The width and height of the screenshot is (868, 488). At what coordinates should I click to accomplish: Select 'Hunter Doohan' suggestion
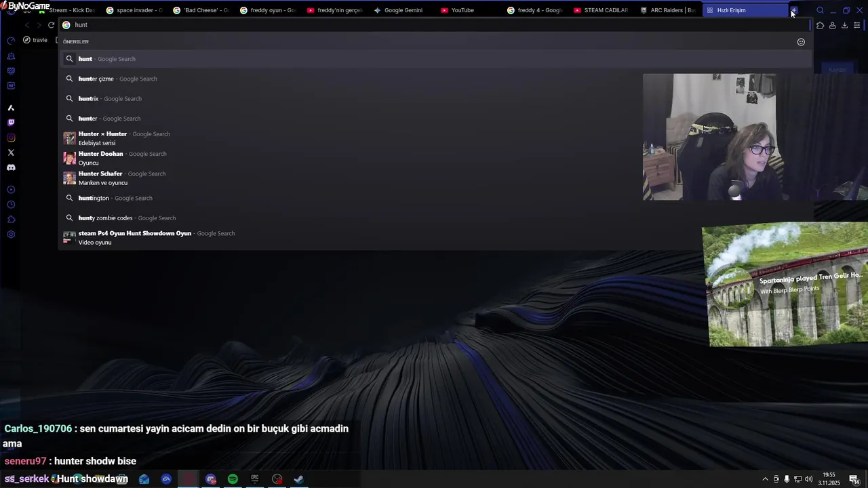click(x=435, y=158)
